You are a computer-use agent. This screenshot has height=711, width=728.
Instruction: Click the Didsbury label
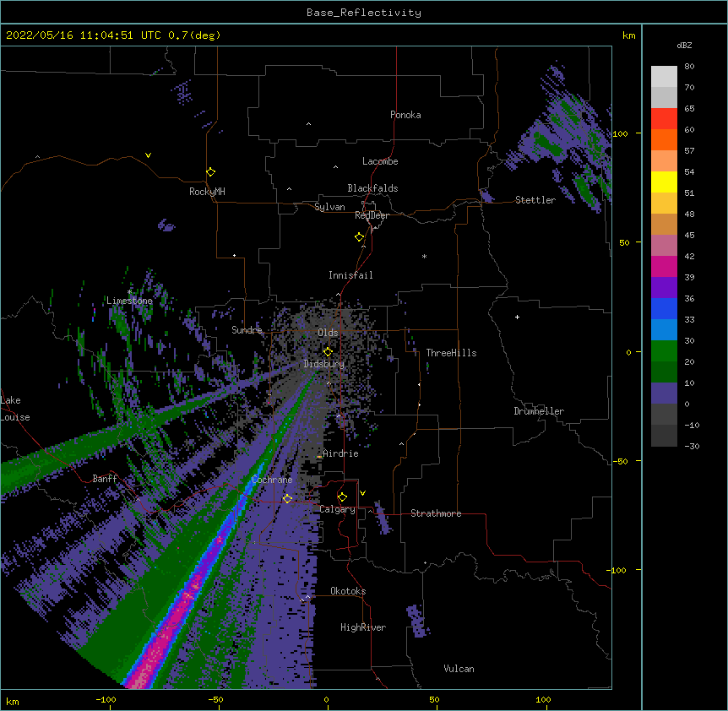click(324, 364)
